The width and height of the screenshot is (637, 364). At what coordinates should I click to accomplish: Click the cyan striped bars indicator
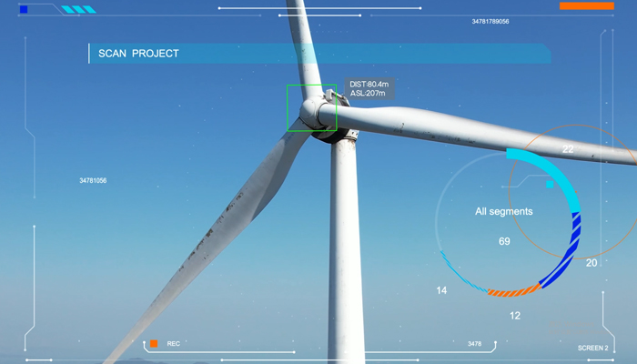click(x=78, y=9)
